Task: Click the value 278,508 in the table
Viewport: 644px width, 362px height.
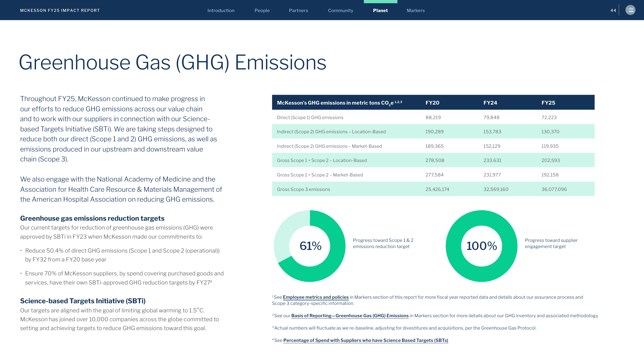Action: 435,160
